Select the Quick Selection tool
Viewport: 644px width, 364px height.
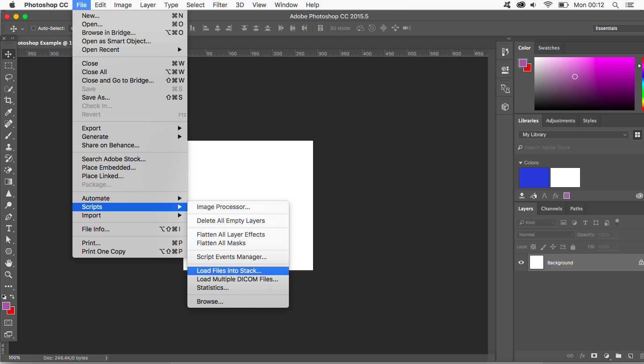click(x=8, y=89)
